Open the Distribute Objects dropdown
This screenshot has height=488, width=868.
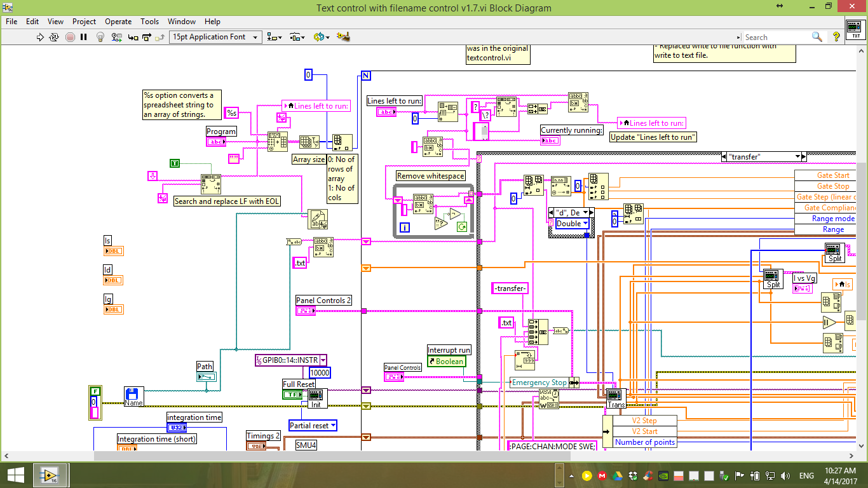pyautogui.click(x=297, y=37)
